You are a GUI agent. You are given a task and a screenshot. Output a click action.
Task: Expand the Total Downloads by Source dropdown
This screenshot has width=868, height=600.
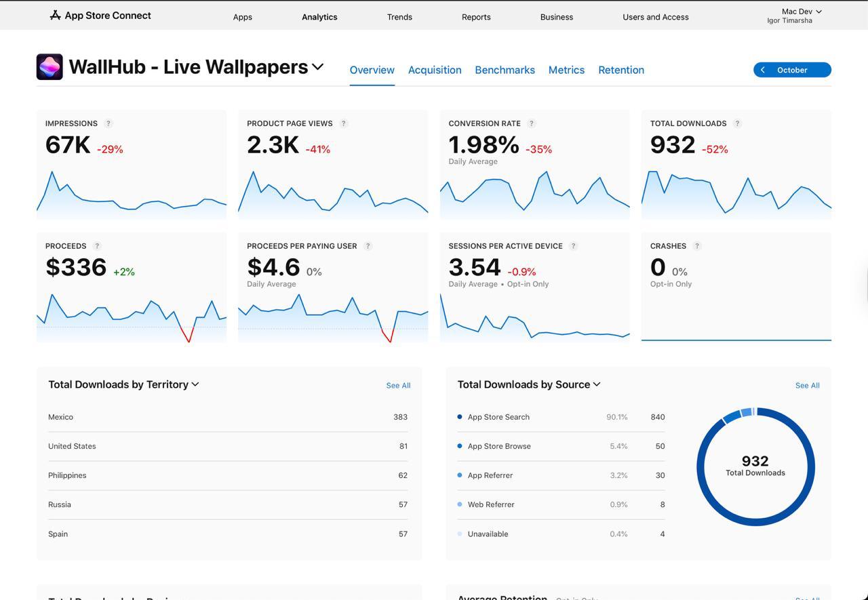597,384
